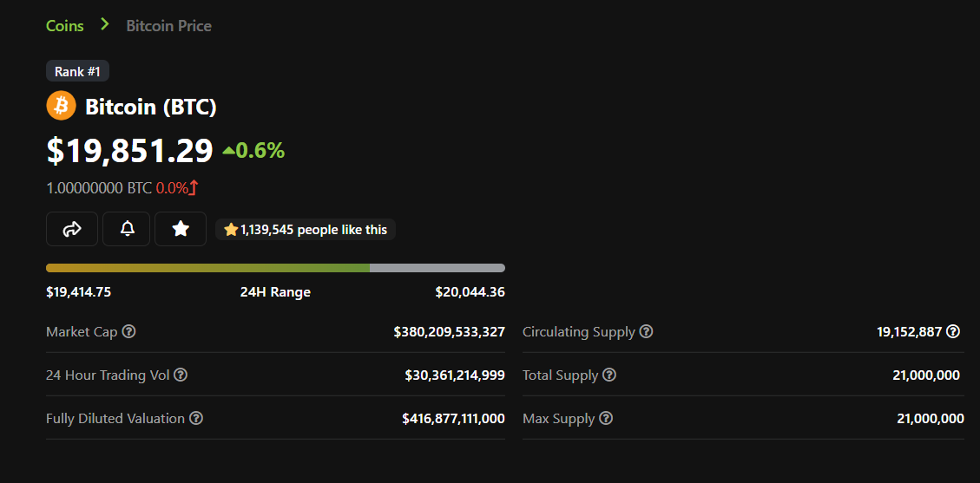Click the share arrow icon button

72,229
